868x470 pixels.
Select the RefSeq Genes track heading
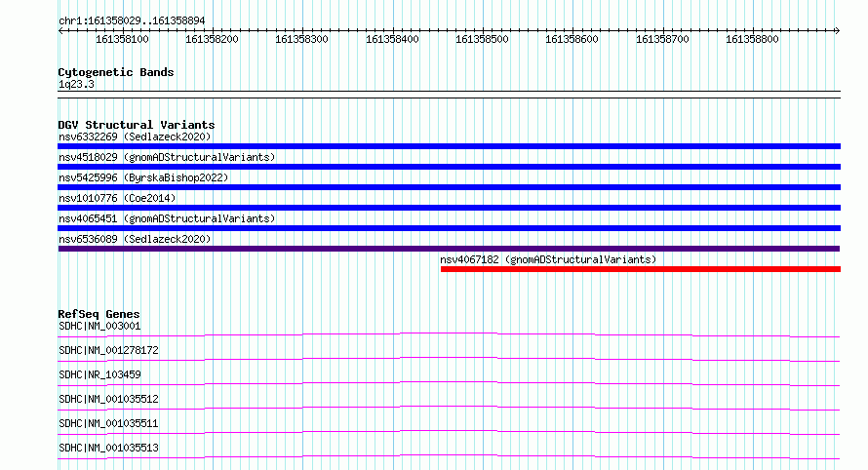[99, 314]
